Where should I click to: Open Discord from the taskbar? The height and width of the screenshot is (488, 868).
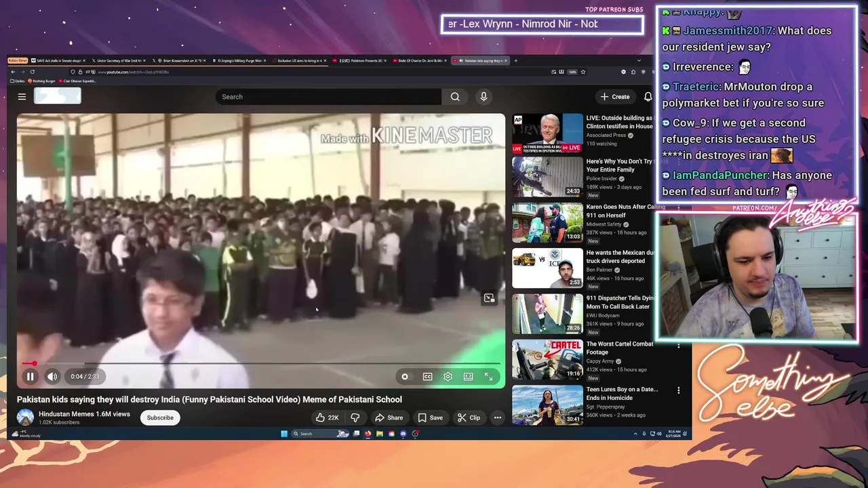403,434
